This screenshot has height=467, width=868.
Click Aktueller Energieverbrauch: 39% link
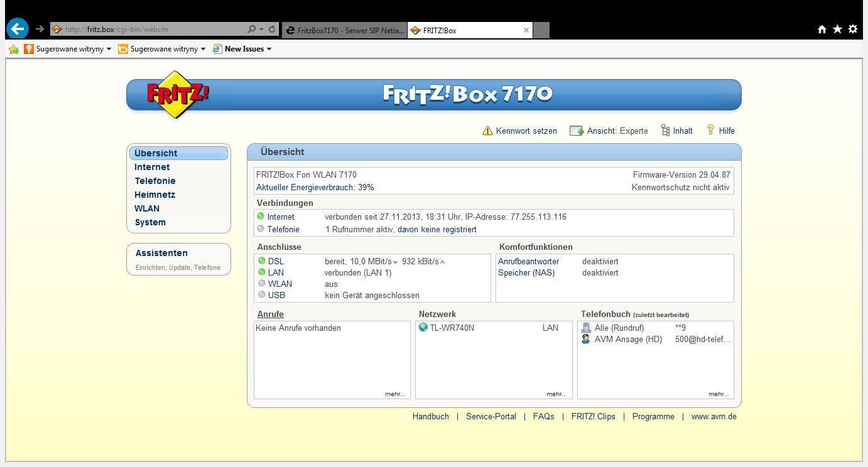(315, 187)
